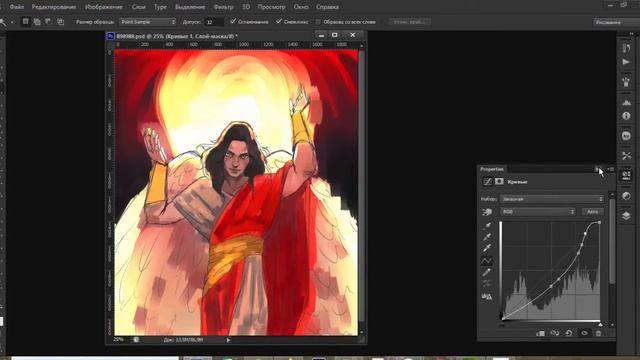Open the Просмотр menu
Screen dimensions: 640x360
click(271, 7)
